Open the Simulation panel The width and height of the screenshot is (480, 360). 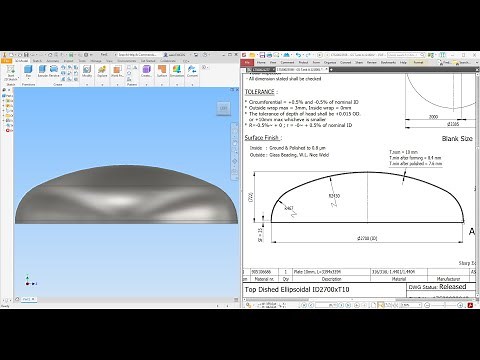[x=177, y=71]
